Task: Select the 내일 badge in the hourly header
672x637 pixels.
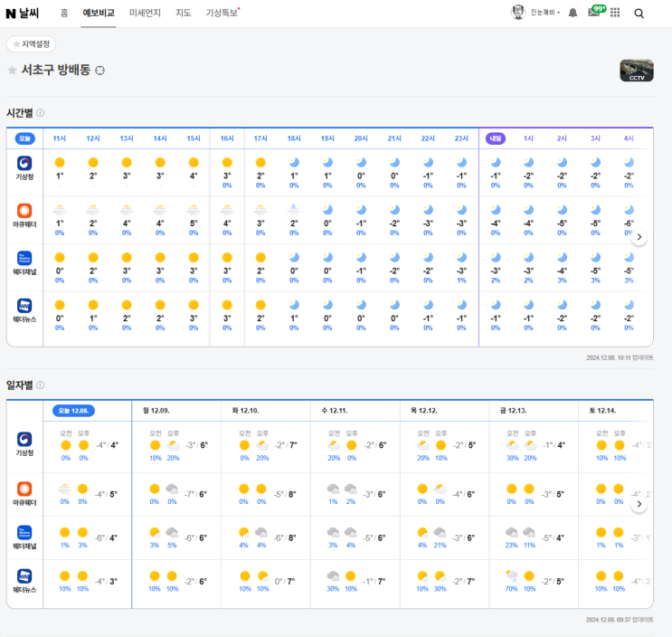Action: (x=496, y=138)
